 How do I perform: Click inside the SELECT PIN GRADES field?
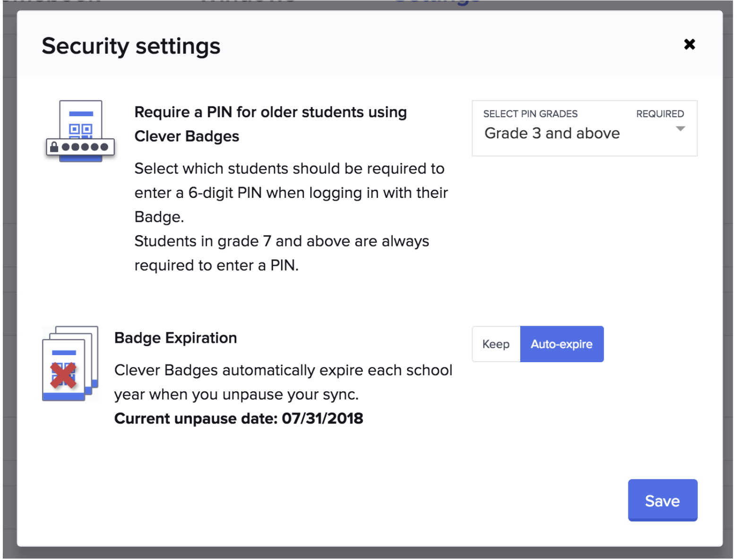click(551, 133)
